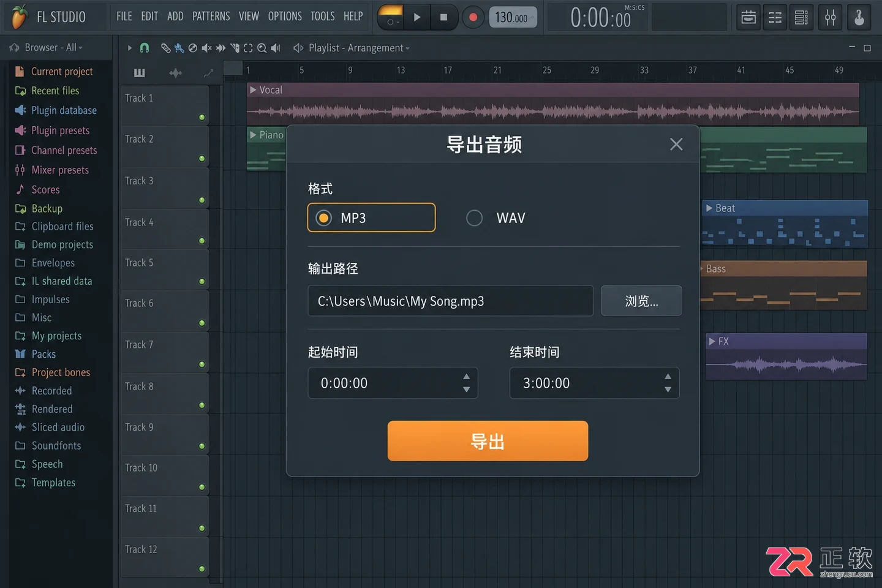Expand the Beat clip menu triangle
The height and width of the screenshot is (588, 882).
click(x=709, y=208)
